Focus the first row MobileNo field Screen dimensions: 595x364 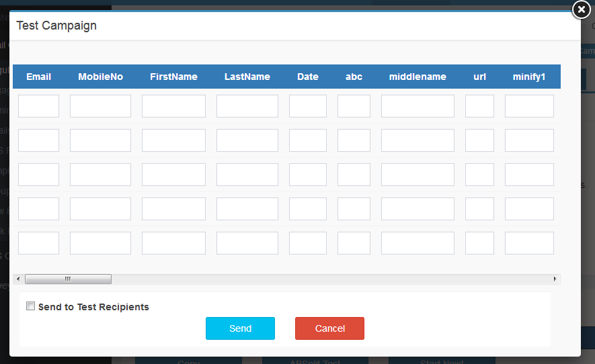[100, 106]
